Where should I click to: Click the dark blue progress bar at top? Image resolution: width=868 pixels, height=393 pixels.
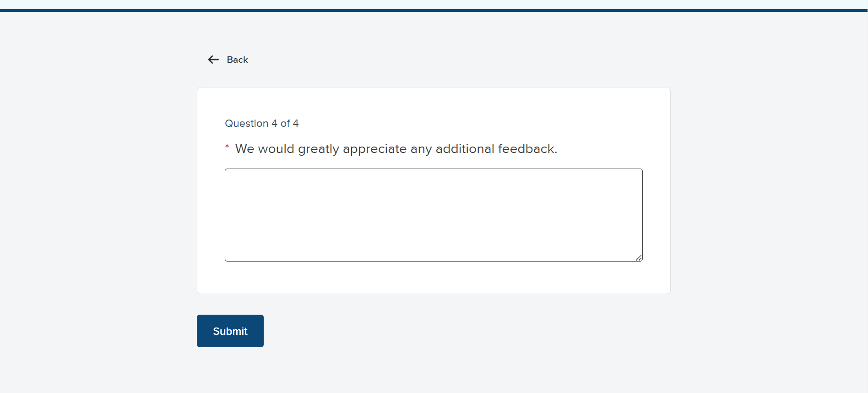coord(434,10)
